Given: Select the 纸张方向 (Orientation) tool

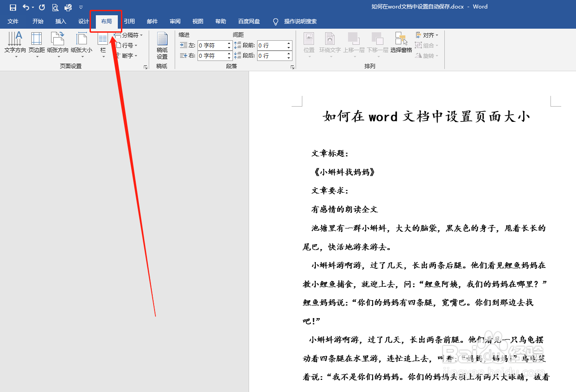Looking at the screenshot, I should pos(58,45).
